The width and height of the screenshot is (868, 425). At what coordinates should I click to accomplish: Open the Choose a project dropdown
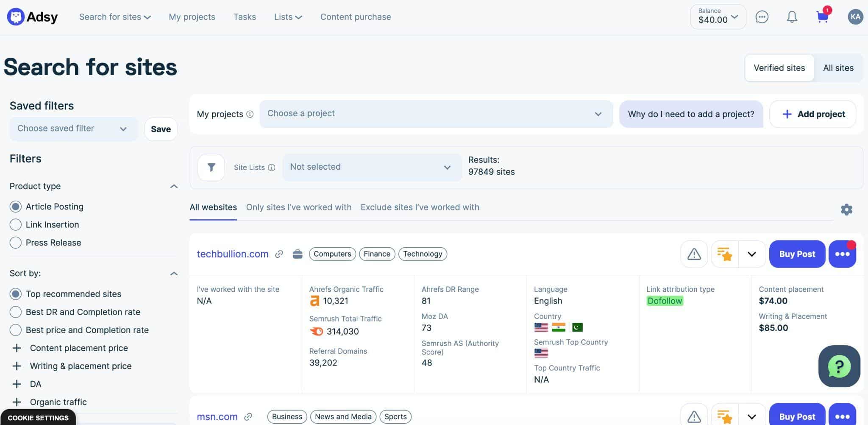436,114
